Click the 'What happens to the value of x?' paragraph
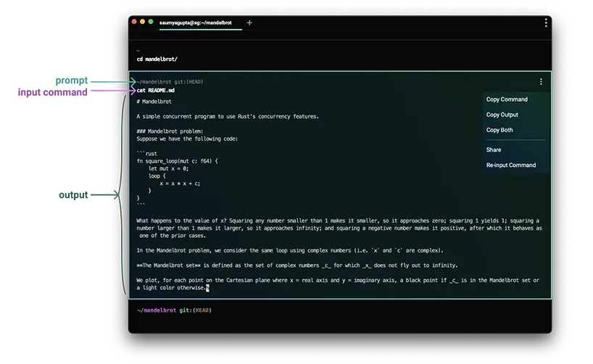 339,228
